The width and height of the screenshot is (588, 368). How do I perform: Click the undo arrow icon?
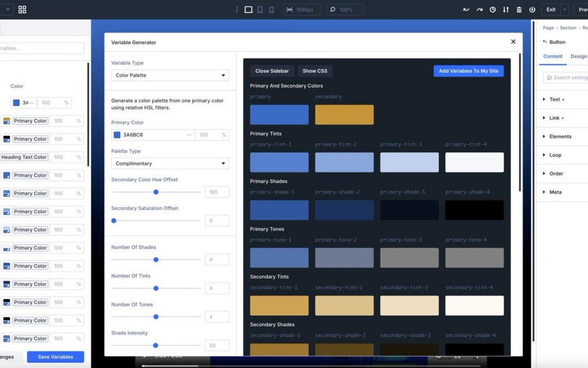point(466,9)
